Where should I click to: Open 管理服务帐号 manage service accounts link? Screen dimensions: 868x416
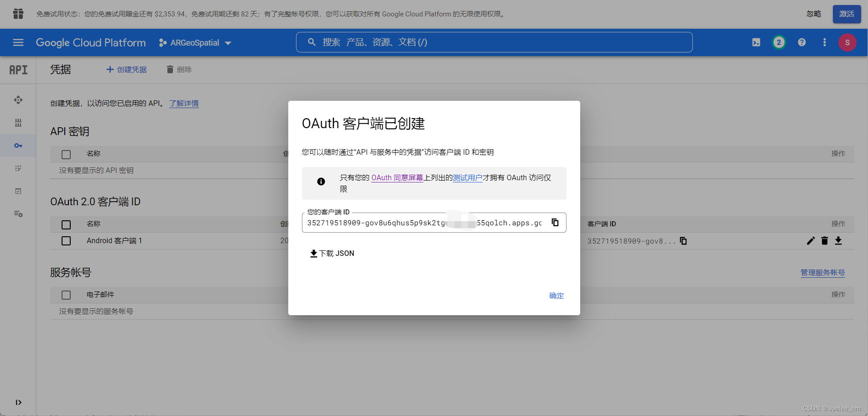(x=823, y=273)
